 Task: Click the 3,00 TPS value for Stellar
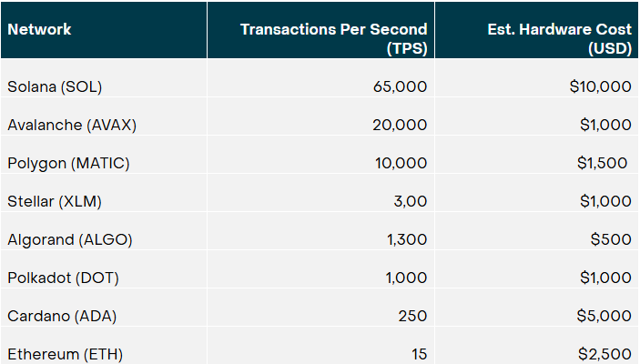click(411, 201)
